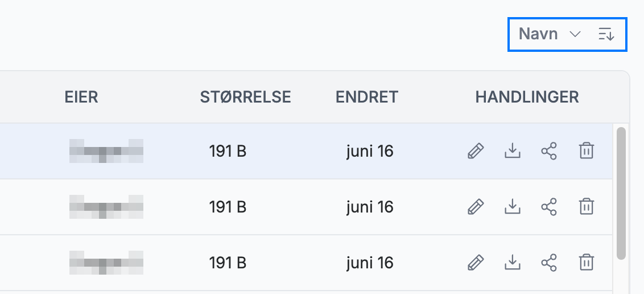The width and height of the screenshot is (644, 294).
Task: Open the Navn sort dropdown
Action: (550, 34)
